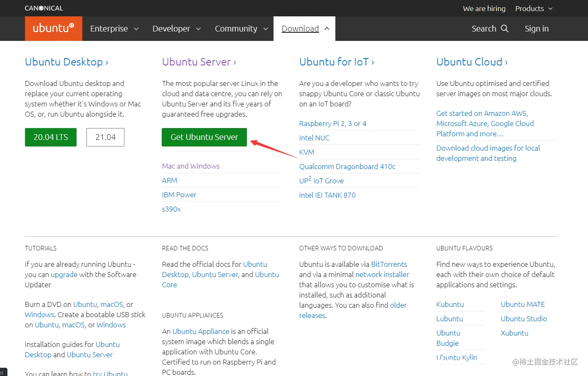
Task: Click We are hiring link
Action: [x=484, y=9]
